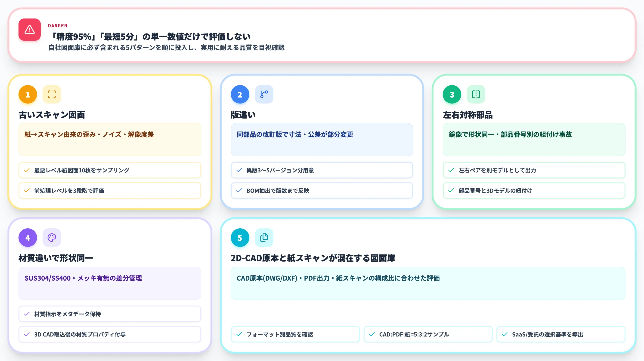Click the red warning triangle danger icon
Viewport: 644px width, 361px height.
point(30,30)
